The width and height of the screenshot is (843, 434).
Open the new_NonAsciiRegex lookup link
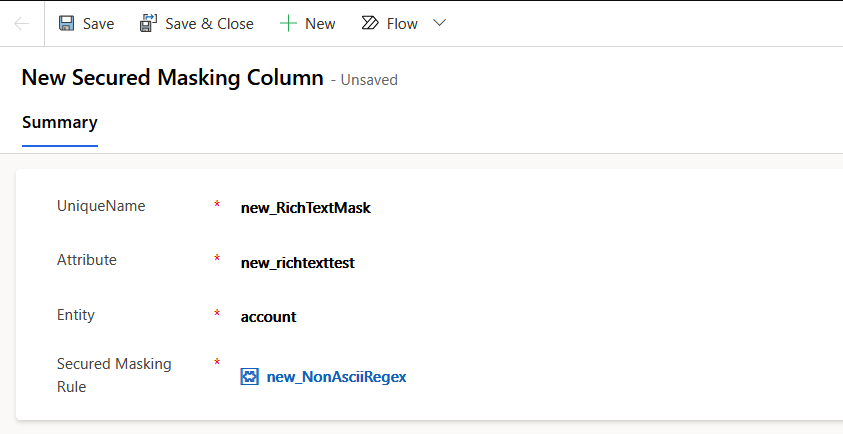point(336,377)
